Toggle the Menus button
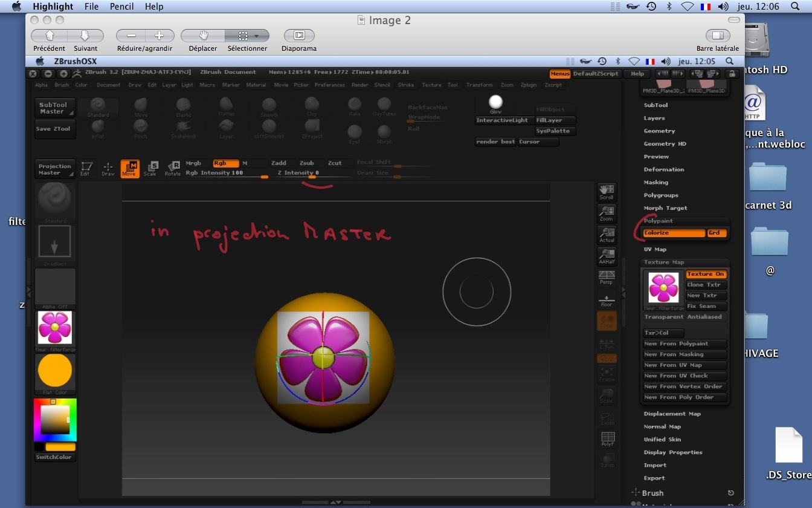This screenshot has width=812, height=508. tap(559, 74)
